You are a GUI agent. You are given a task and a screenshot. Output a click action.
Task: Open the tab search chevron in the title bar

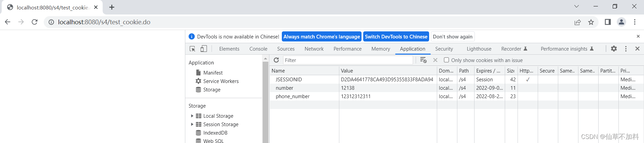[x=576, y=6]
